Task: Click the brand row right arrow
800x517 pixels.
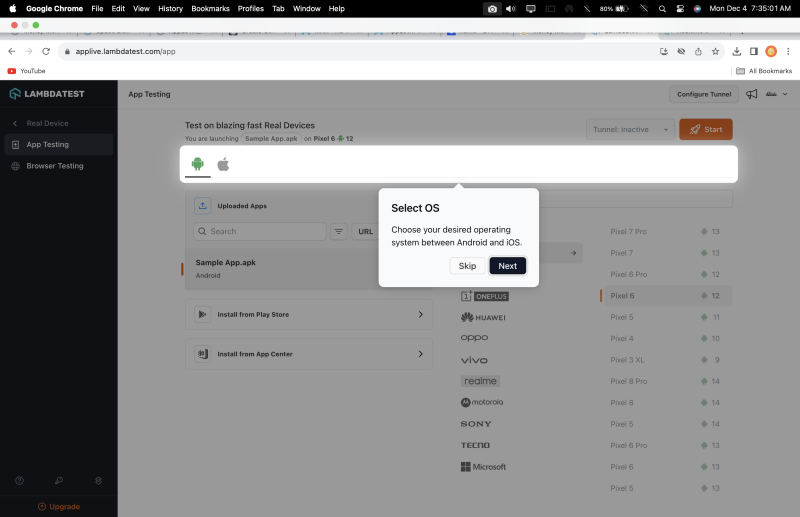Action: pos(573,253)
